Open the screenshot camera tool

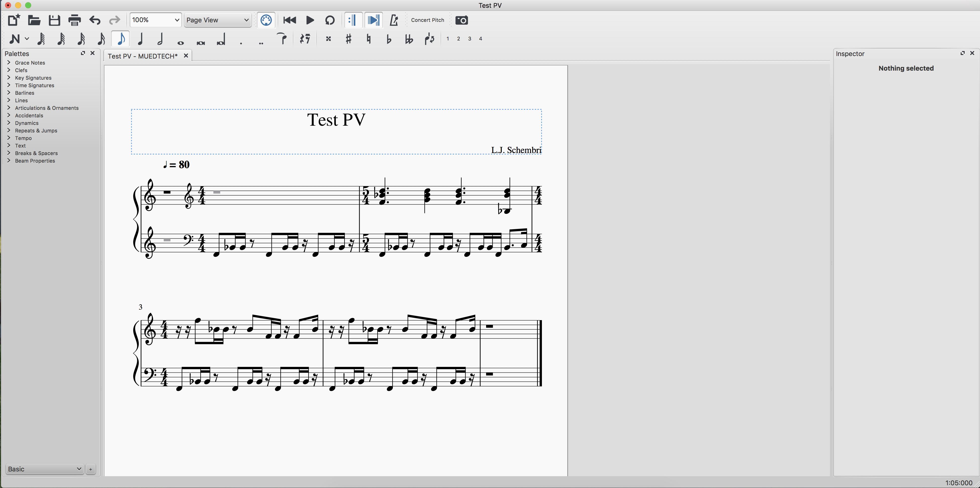tap(461, 20)
